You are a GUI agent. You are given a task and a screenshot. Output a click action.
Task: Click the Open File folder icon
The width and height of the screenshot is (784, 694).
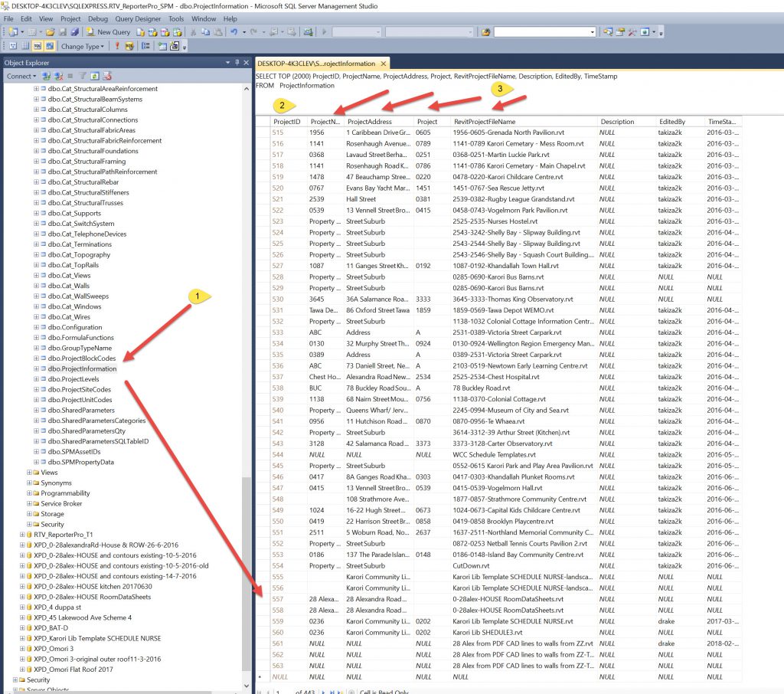pos(51,32)
